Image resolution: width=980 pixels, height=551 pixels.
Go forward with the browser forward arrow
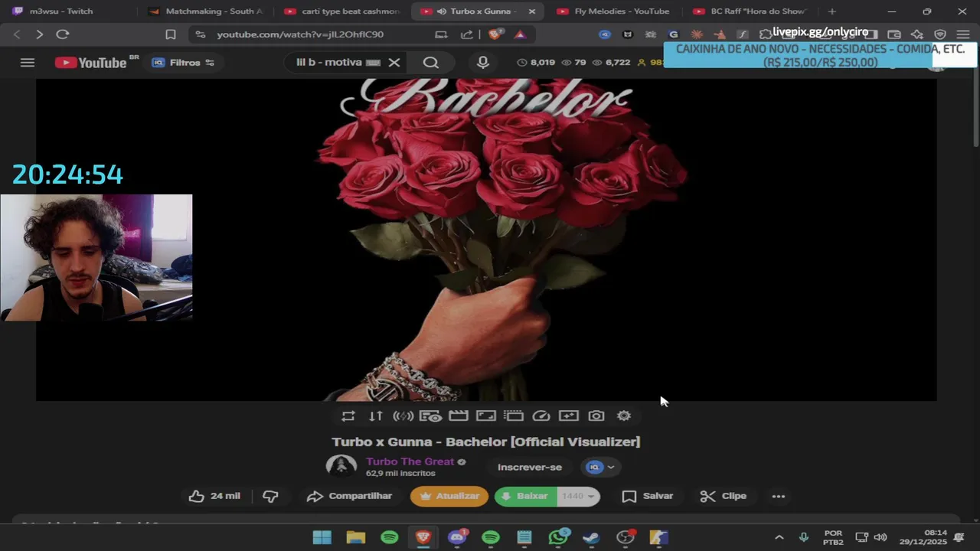coord(39,34)
